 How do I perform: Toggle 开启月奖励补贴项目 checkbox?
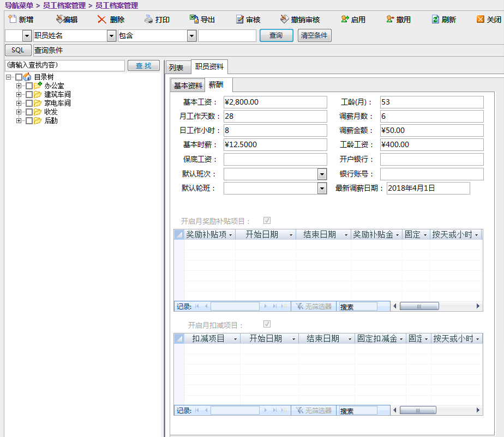pyautogui.click(x=267, y=221)
